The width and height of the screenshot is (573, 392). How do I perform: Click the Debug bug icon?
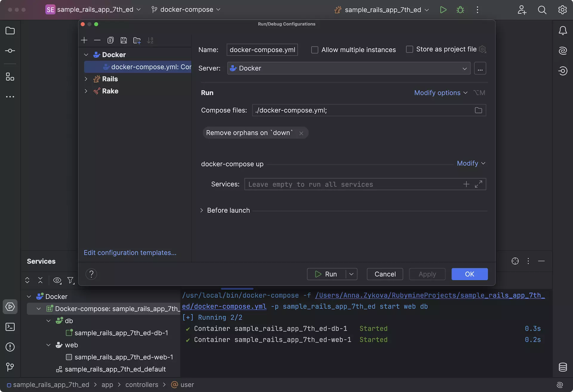[x=460, y=10]
